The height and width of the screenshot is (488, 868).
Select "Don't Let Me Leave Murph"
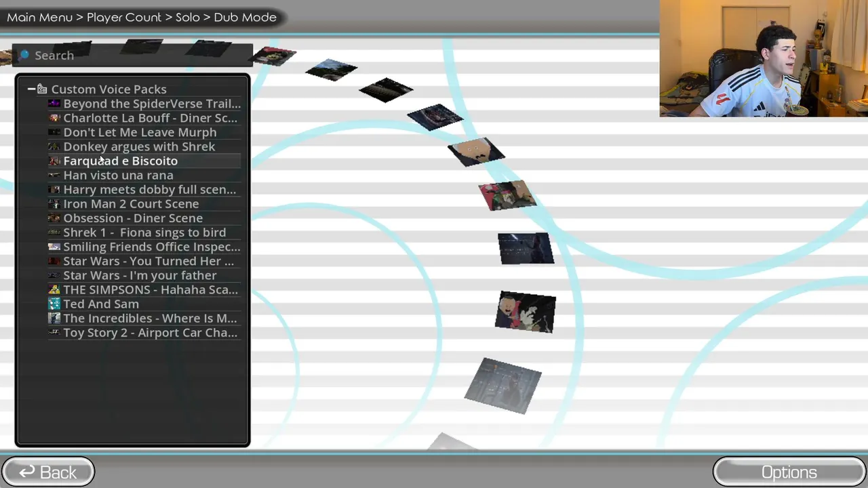click(140, 132)
